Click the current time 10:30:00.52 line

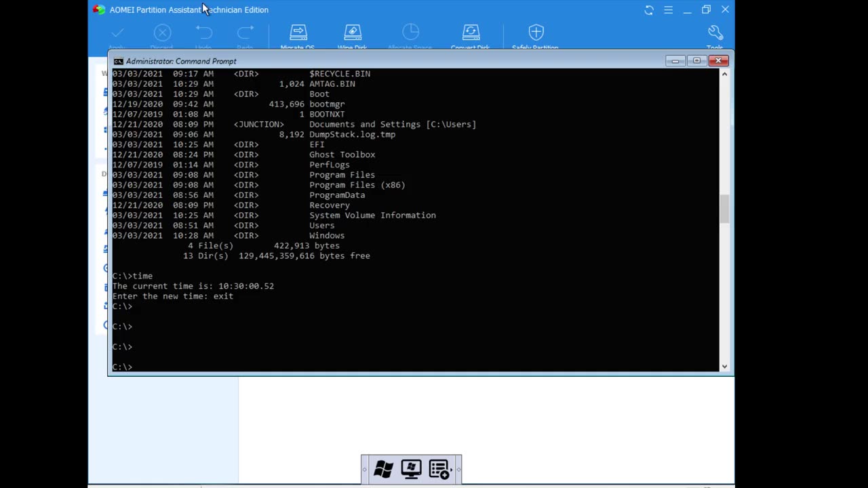coord(193,286)
